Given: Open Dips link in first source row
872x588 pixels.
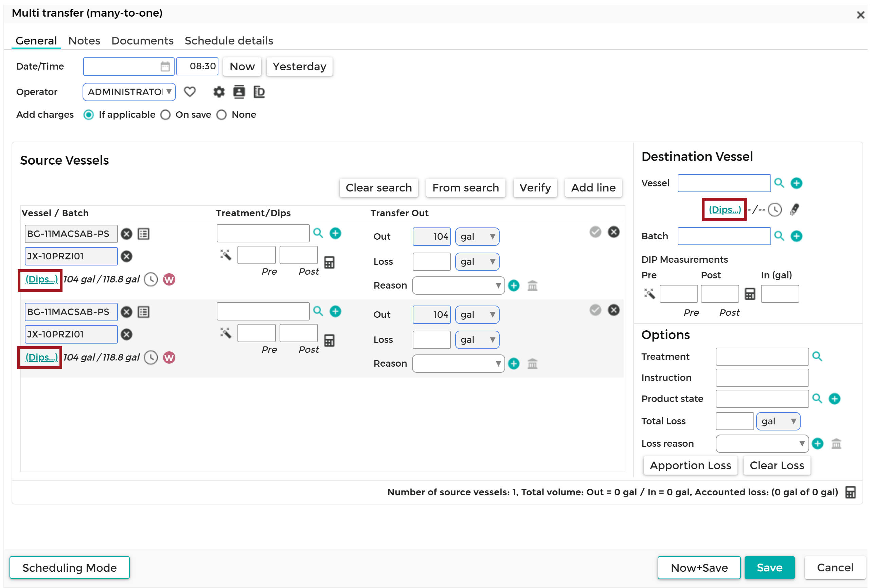Looking at the screenshot, I should click(41, 279).
